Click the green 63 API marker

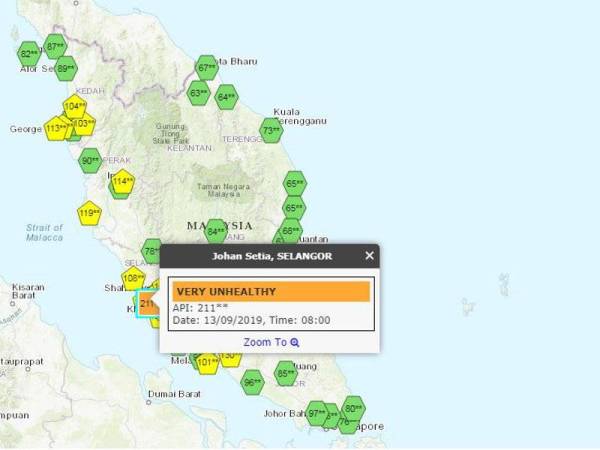coord(199,94)
